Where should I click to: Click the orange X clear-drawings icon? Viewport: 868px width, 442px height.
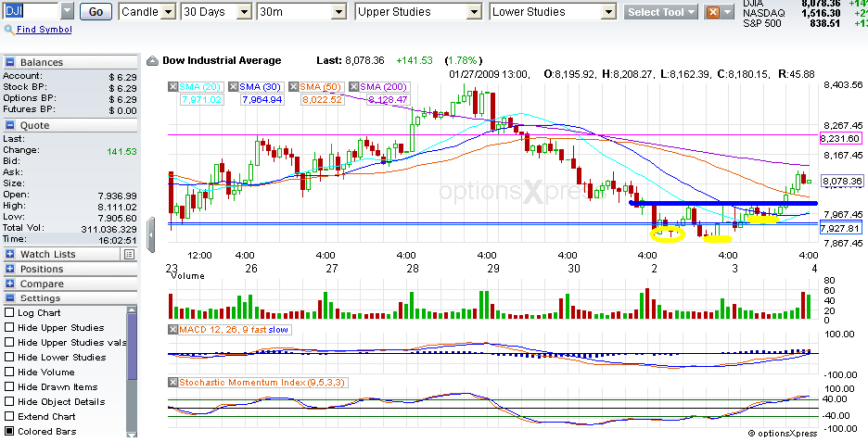[713, 12]
